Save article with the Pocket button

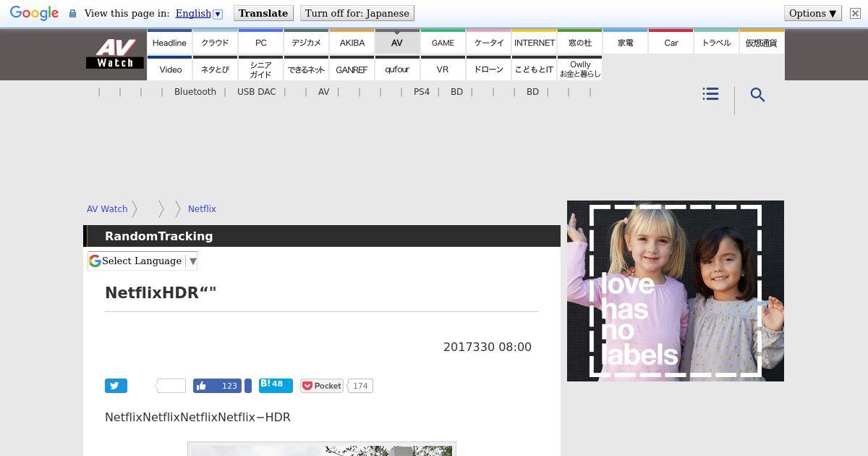pos(322,386)
